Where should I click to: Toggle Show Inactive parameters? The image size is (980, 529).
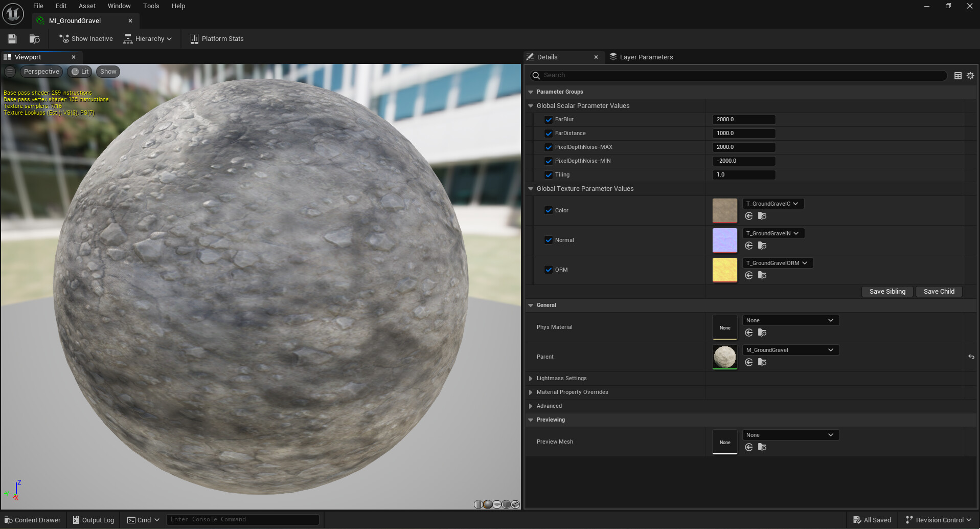point(85,38)
